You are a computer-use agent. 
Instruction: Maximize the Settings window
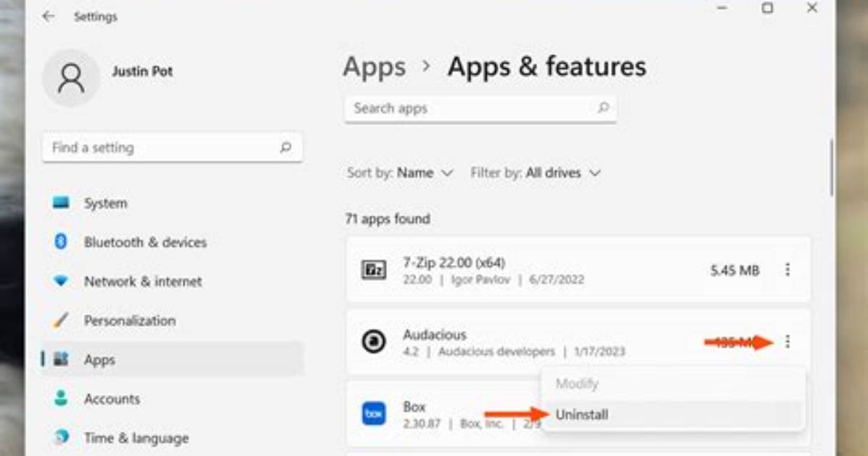tap(767, 8)
